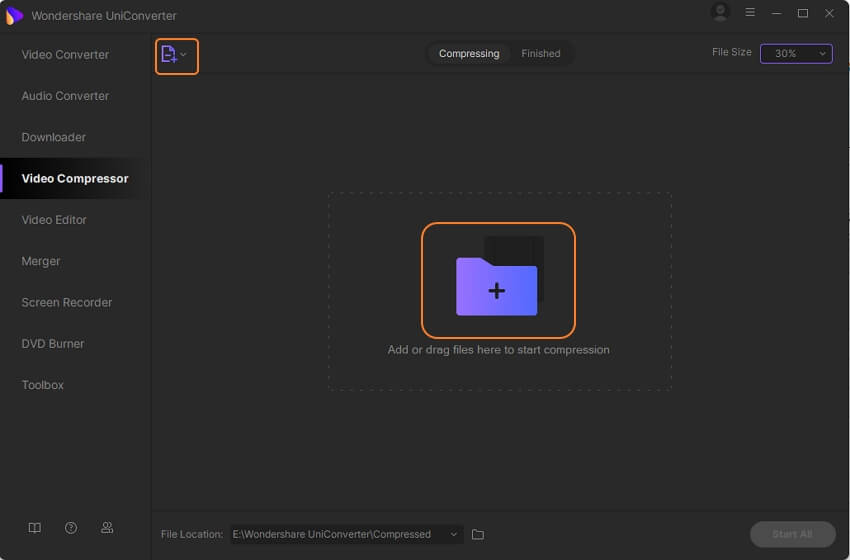Open the user guide book icon
The image size is (850, 560).
click(35, 527)
